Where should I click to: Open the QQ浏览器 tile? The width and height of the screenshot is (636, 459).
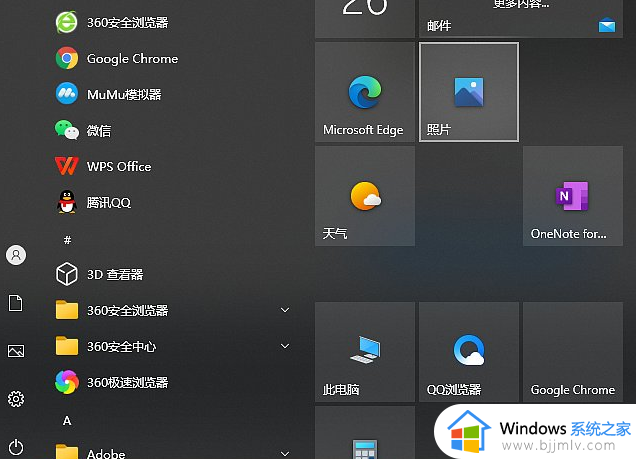coord(469,352)
